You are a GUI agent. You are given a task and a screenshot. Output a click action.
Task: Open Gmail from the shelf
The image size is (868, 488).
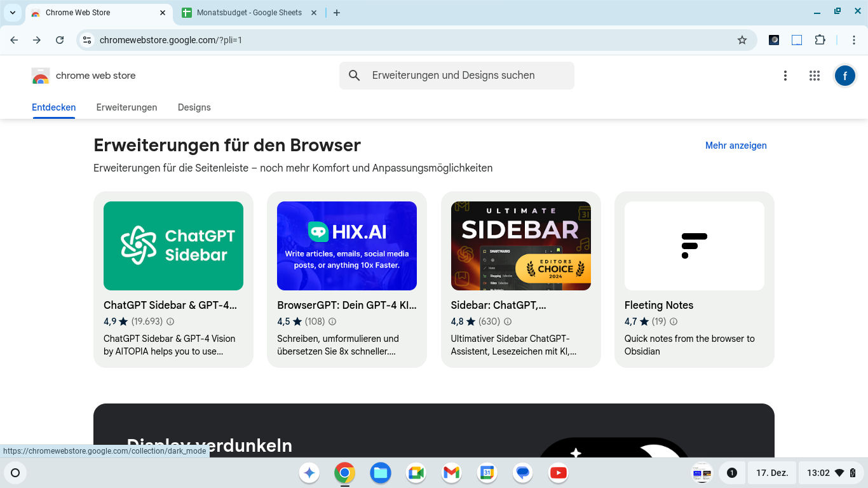coord(452,473)
